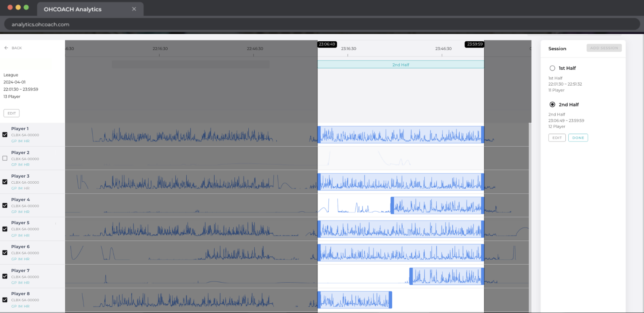Disable the Player 7 checkbox
The width and height of the screenshot is (644, 313).
coord(5,276)
